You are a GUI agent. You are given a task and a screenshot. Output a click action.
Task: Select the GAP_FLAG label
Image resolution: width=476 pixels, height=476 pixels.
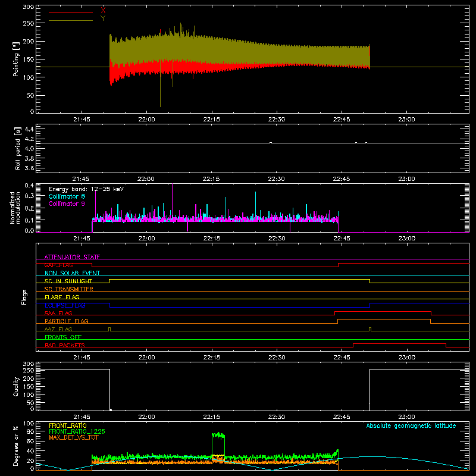tap(58, 265)
